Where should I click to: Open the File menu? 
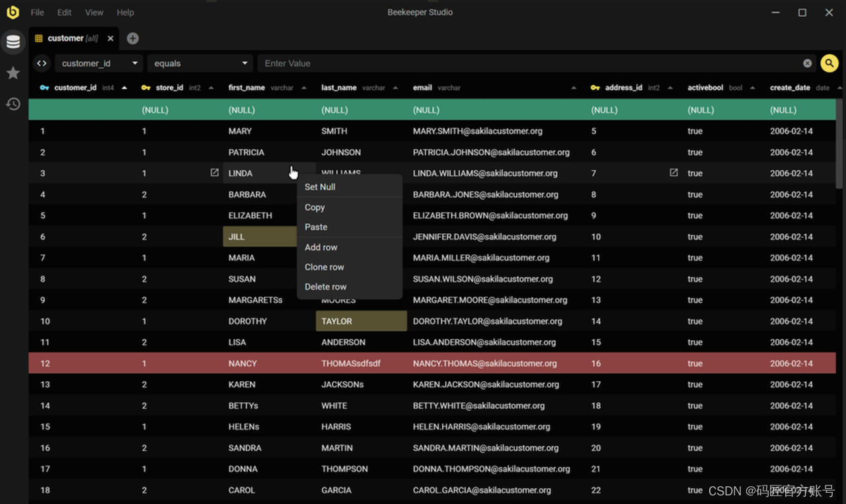38,12
